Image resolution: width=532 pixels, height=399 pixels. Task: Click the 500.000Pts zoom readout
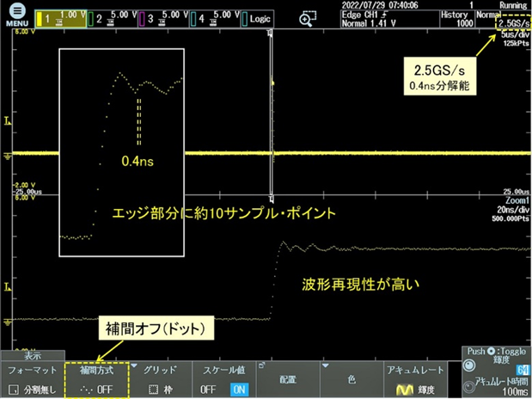point(511,218)
